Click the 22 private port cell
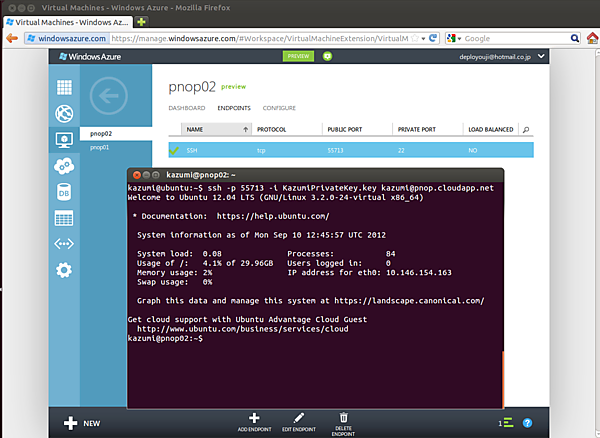Image resolution: width=600 pixels, height=438 pixels. click(x=401, y=150)
